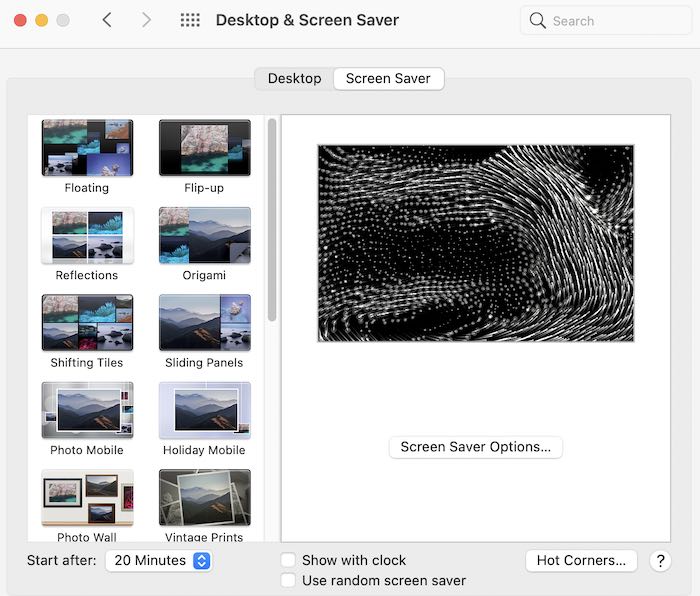Select the Flip-up screen saver thumbnail
The image size is (700, 596).
[204, 148]
